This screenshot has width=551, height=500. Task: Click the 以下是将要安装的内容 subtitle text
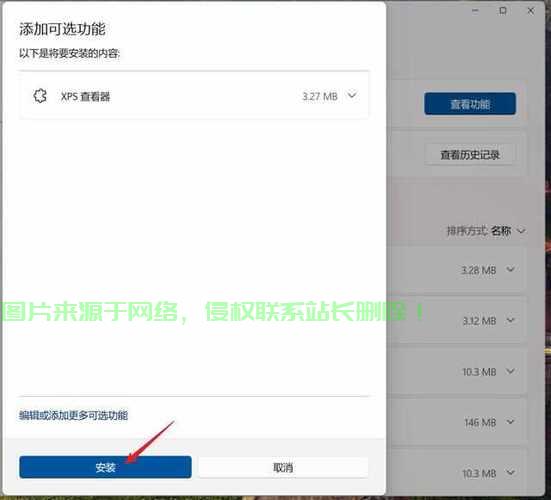[70, 53]
